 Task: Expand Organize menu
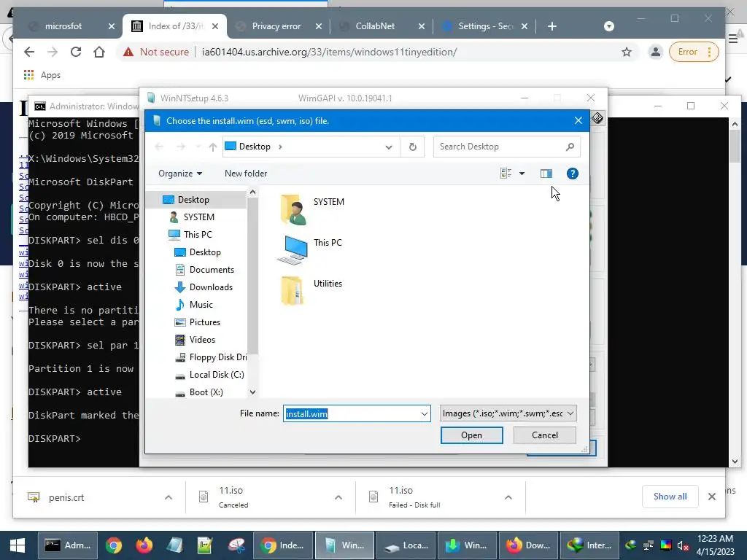tap(180, 174)
